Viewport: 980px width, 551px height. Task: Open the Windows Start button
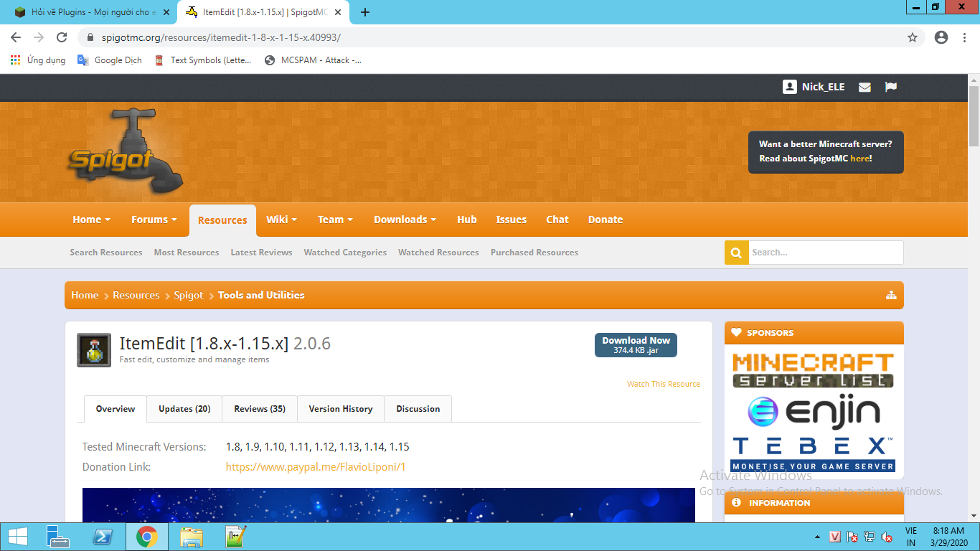click(x=17, y=537)
